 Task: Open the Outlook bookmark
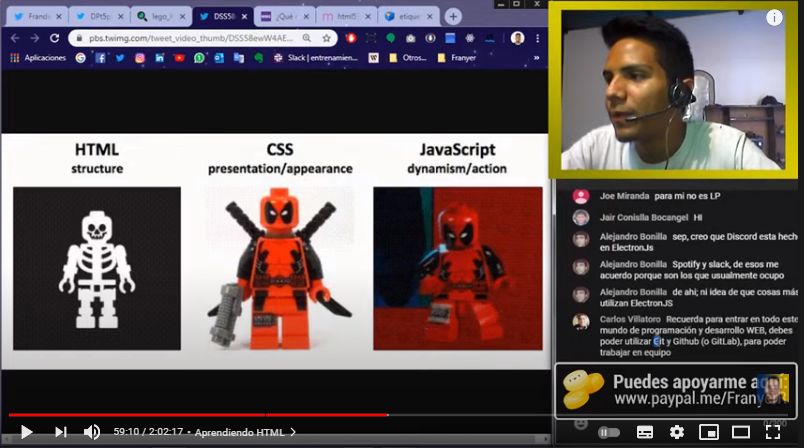pyautogui.click(x=219, y=58)
